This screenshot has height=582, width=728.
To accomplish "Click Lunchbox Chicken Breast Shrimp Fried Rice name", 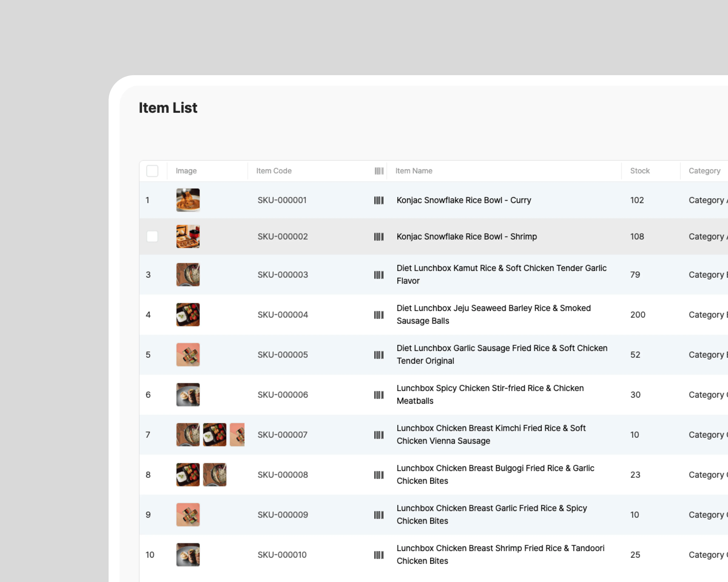I will click(501, 555).
